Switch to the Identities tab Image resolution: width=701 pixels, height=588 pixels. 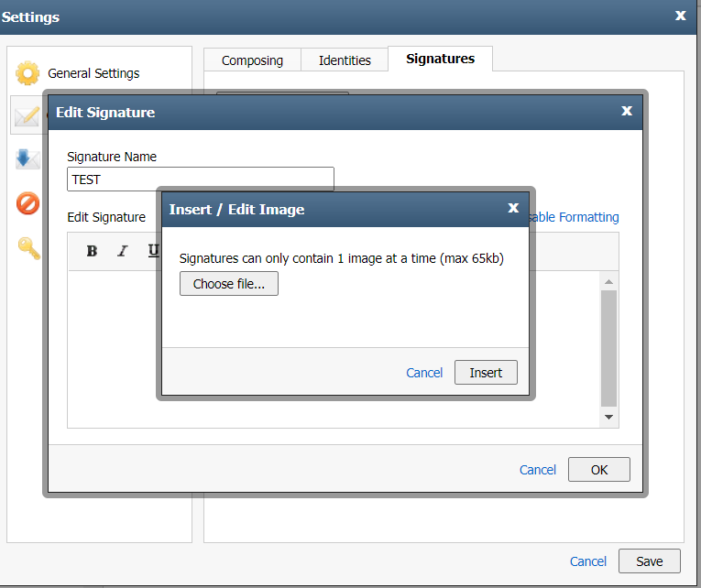coord(345,60)
